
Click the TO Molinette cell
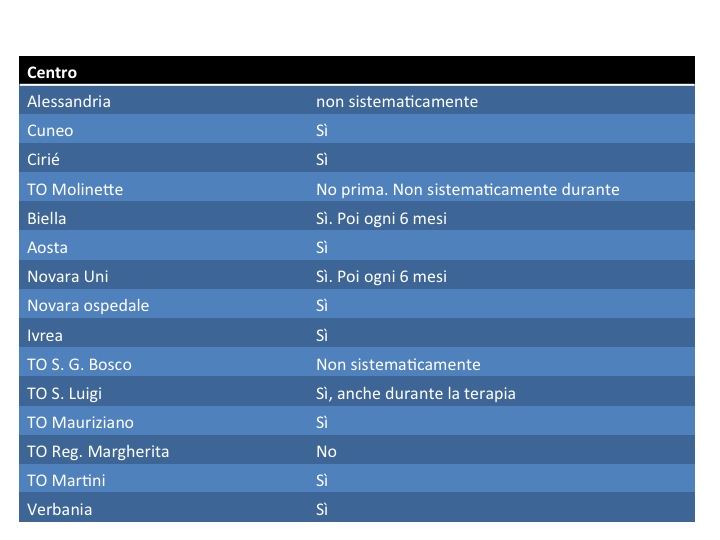tap(75, 189)
